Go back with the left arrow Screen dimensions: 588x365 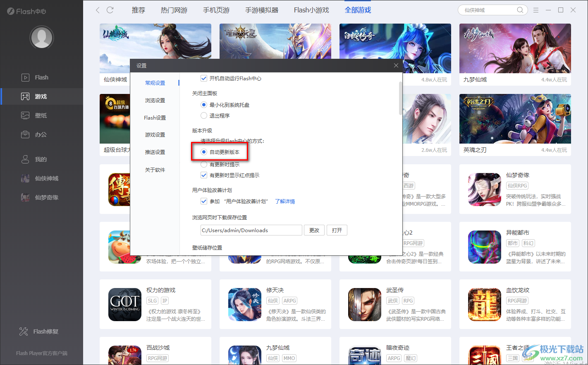point(98,10)
